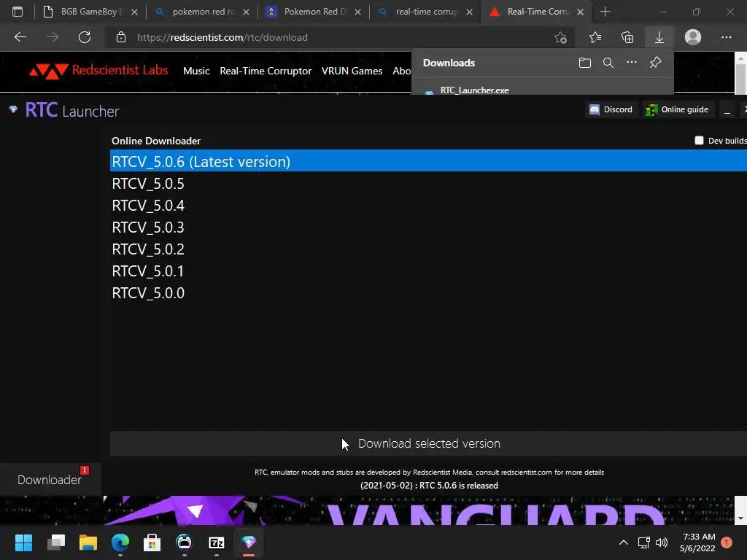Click the RTC Launcher gem logo icon
This screenshot has width=747, height=560.
[13, 109]
